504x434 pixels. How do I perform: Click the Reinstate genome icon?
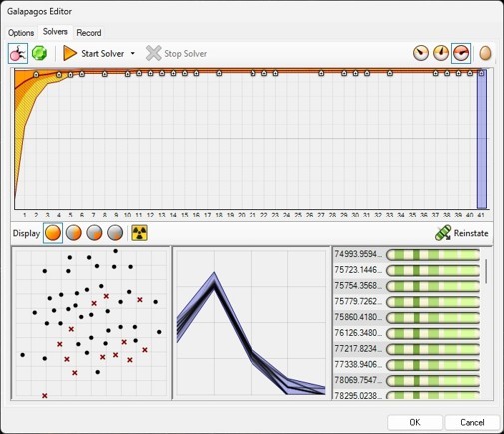tap(443, 233)
